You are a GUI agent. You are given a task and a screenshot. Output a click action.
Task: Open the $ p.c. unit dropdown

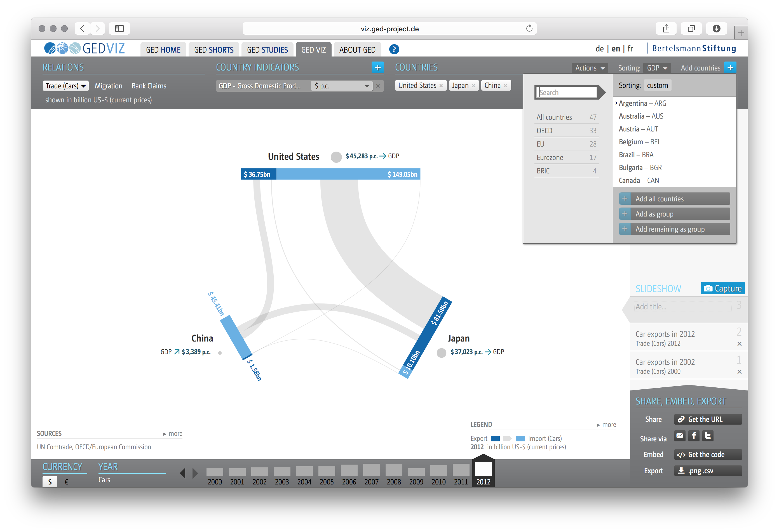click(x=342, y=86)
